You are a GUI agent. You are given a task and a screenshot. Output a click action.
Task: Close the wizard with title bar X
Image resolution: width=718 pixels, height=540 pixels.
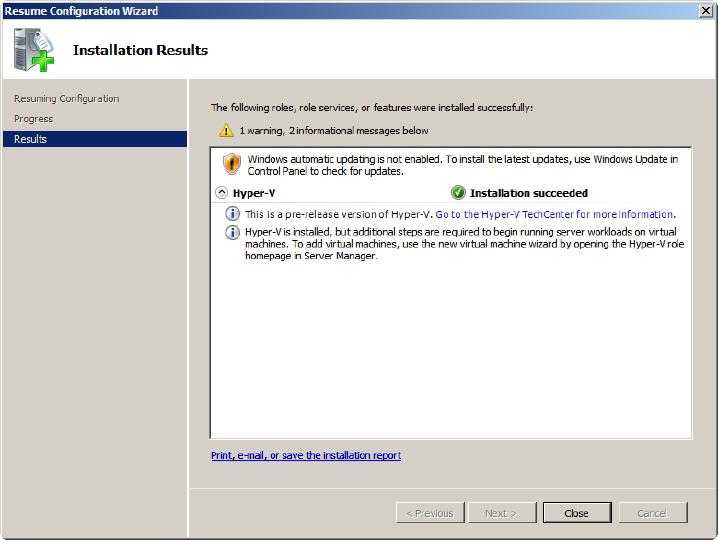(x=706, y=11)
